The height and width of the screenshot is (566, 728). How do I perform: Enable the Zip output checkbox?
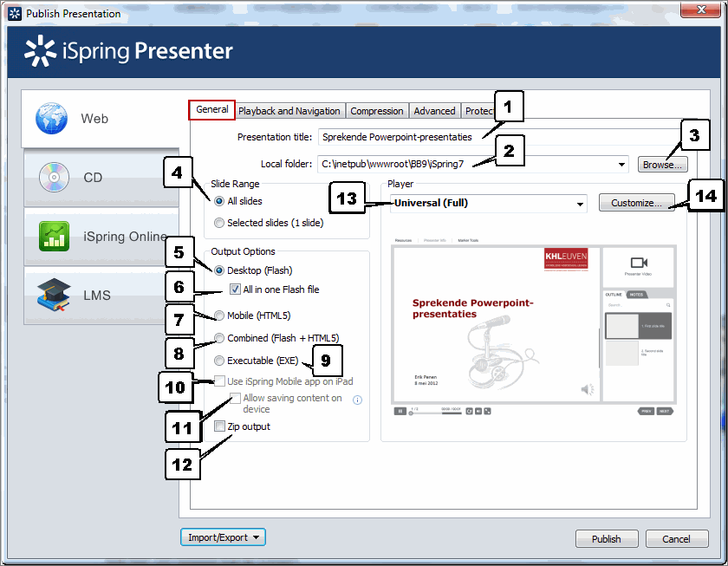[219, 426]
